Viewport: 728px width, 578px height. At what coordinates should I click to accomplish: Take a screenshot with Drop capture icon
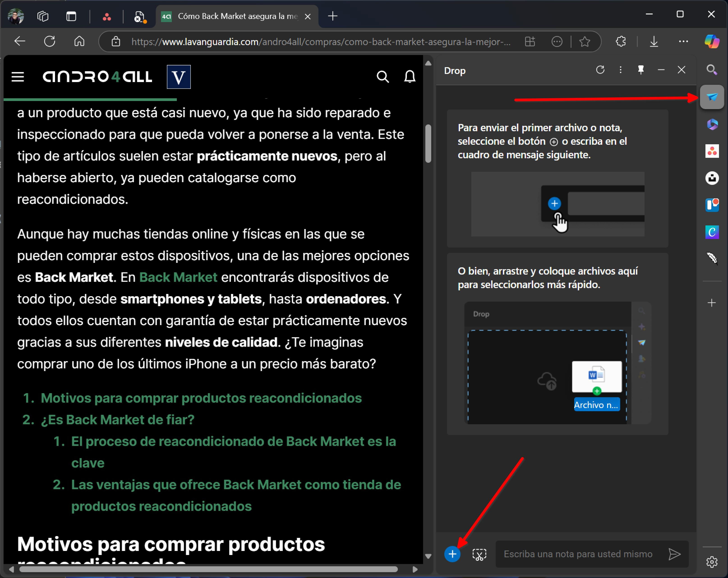tap(479, 554)
